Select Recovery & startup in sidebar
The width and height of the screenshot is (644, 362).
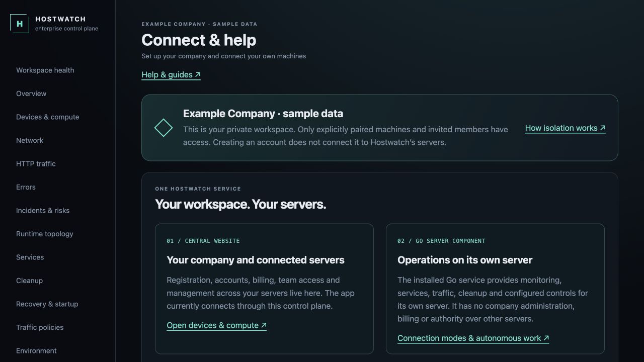coord(47,304)
